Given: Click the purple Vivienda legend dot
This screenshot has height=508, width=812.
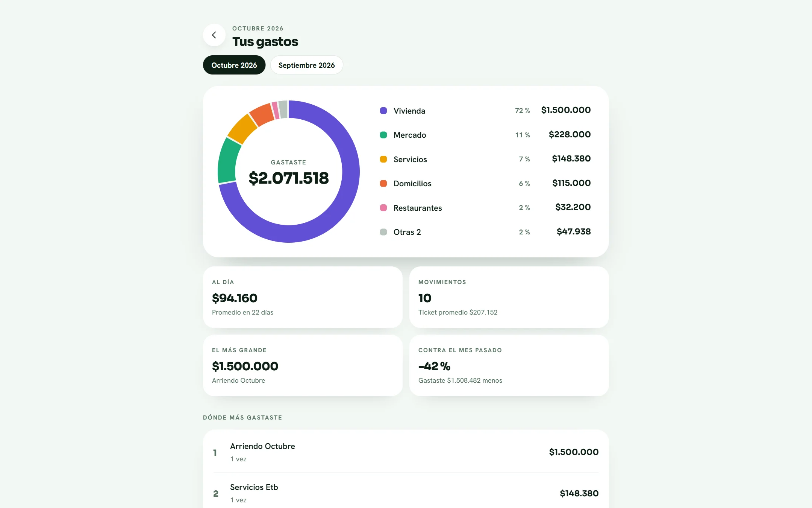Looking at the screenshot, I should pos(383,111).
